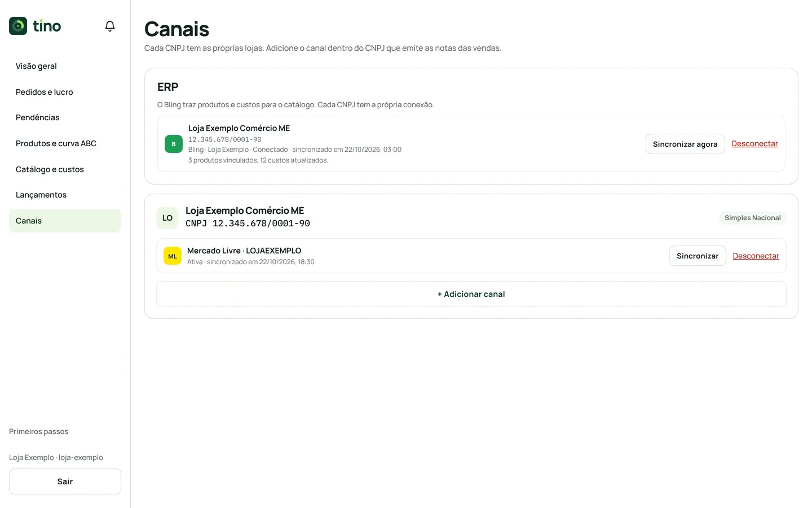Navigate to Catálogo e custos
The height and width of the screenshot is (508, 812).
(65, 169)
